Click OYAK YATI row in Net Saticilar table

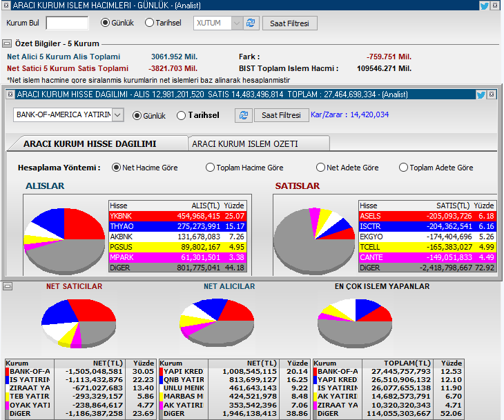(x=80, y=405)
